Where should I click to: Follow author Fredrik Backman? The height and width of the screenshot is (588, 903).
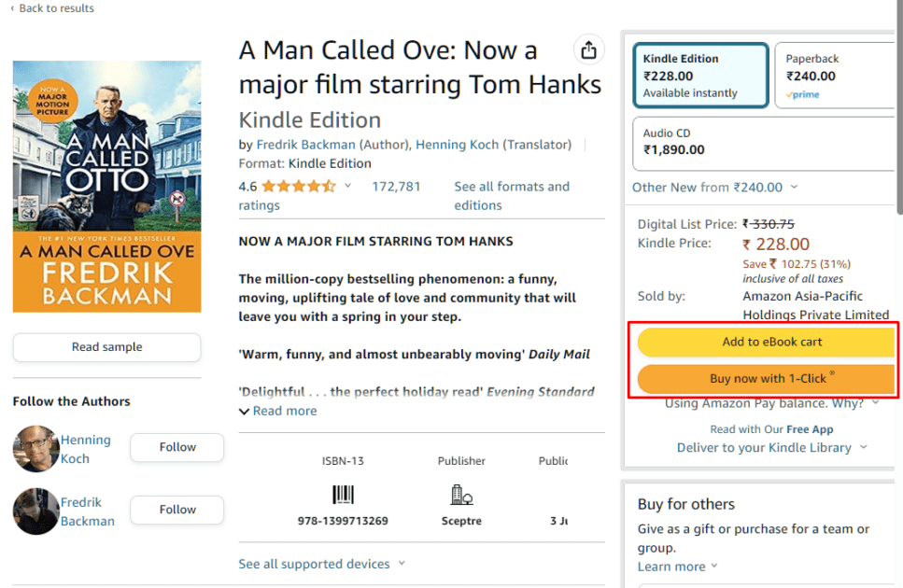176,510
